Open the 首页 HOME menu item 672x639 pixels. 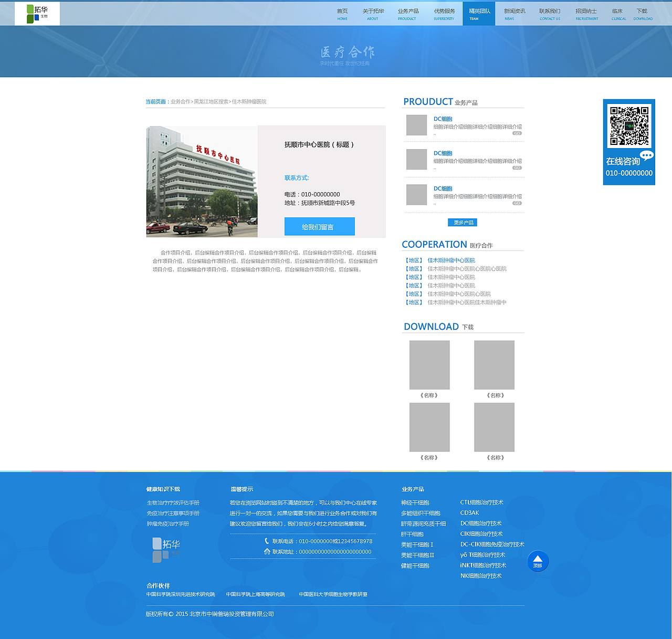[x=342, y=13]
